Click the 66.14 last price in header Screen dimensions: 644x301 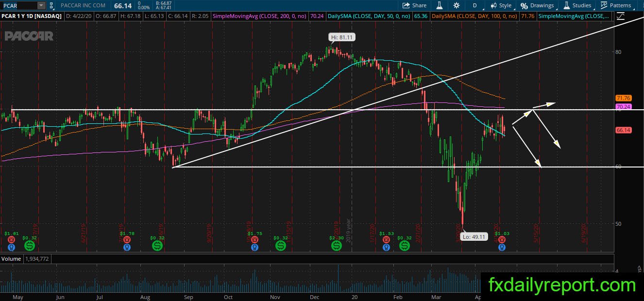123,5
